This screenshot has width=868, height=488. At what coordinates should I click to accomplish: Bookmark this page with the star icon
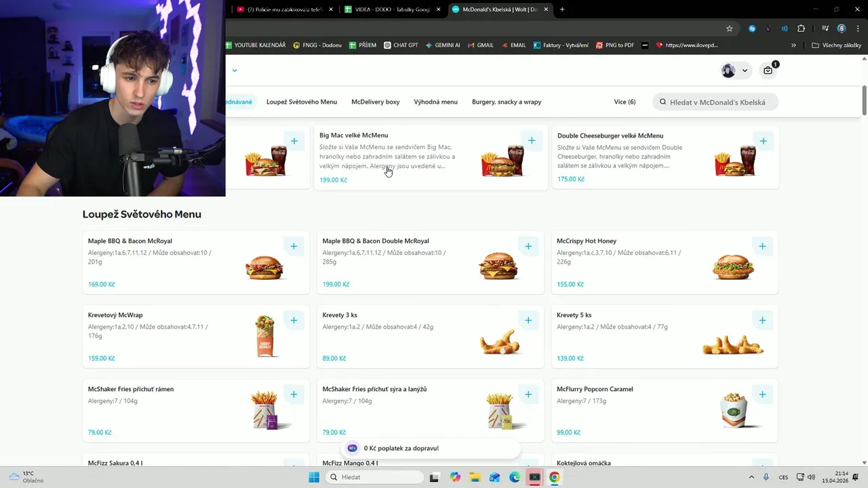pos(730,28)
